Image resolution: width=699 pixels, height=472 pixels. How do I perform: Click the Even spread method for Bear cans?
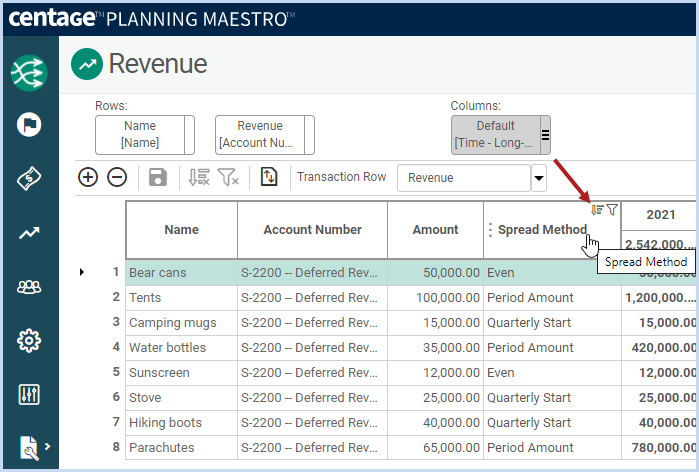click(552, 273)
